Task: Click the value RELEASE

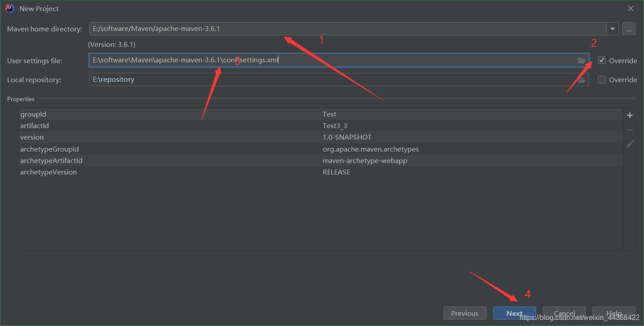Action: point(336,172)
